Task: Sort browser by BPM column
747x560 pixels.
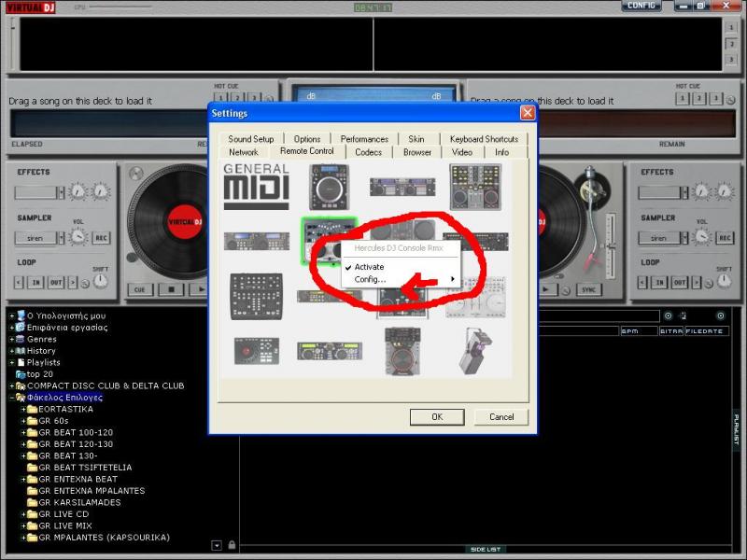Action: pyautogui.click(x=639, y=331)
